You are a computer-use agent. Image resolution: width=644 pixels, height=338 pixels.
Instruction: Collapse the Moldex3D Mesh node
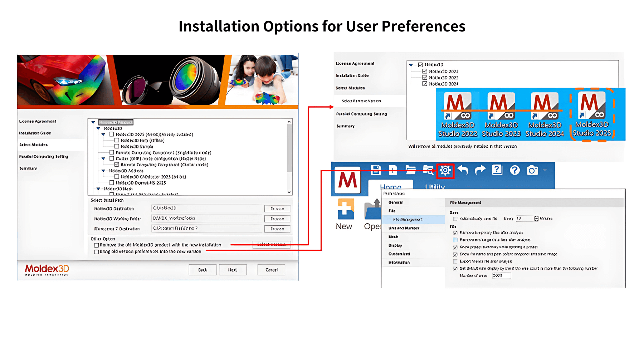pos(98,188)
